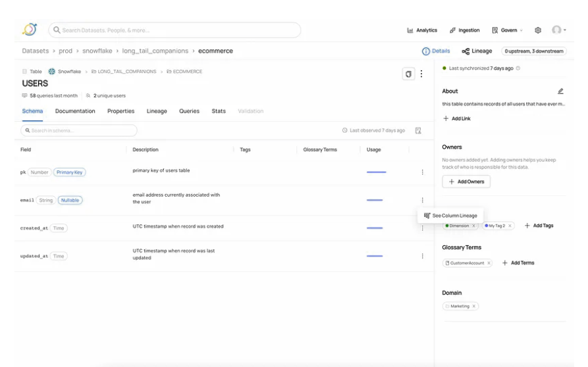Open the user avatar dropdown

coord(559,30)
